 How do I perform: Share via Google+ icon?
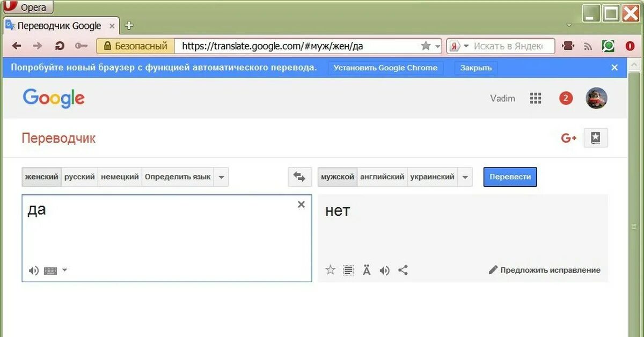pyautogui.click(x=569, y=138)
